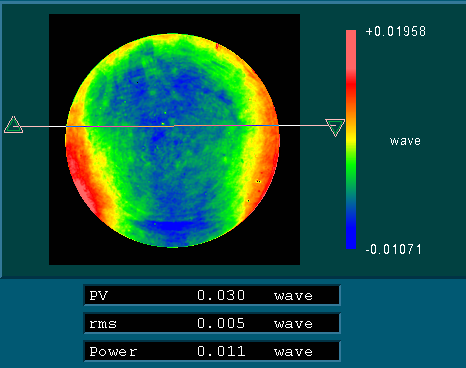This screenshot has height=368, width=466.
Task: Click the wave unit in the rms row
Action: [x=293, y=324]
